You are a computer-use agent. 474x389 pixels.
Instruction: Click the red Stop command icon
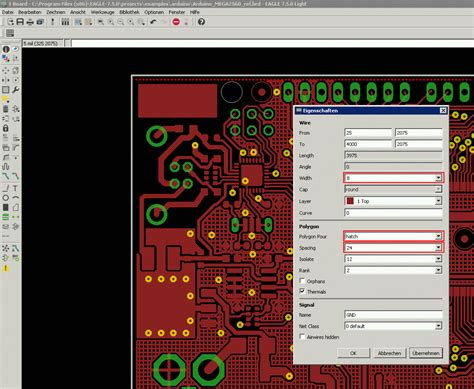coord(176,22)
